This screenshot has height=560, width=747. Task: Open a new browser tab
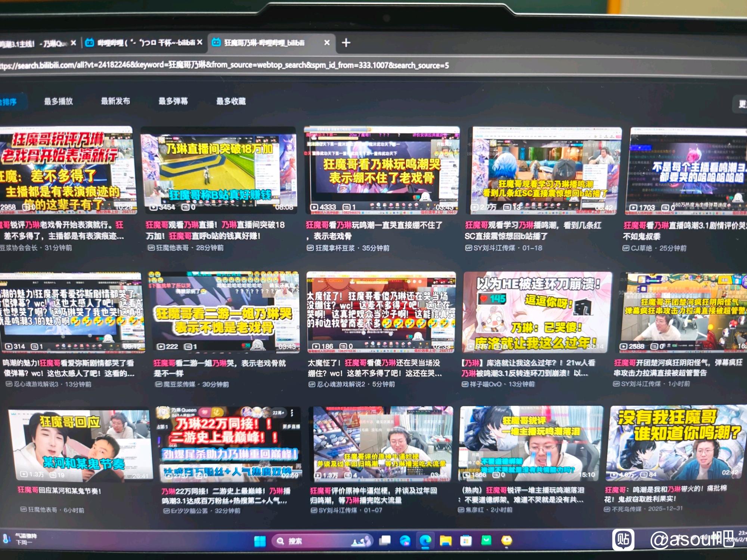(x=346, y=43)
